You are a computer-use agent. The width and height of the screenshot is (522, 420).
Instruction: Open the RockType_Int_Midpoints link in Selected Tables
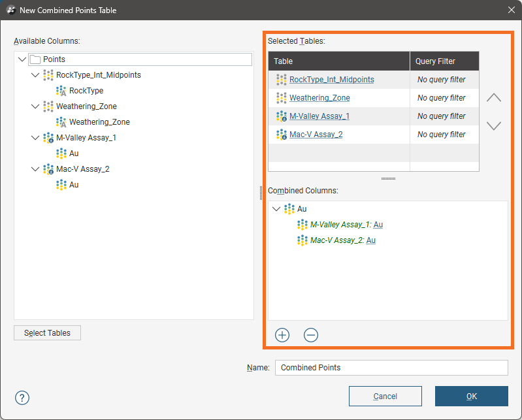click(x=331, y=80)
